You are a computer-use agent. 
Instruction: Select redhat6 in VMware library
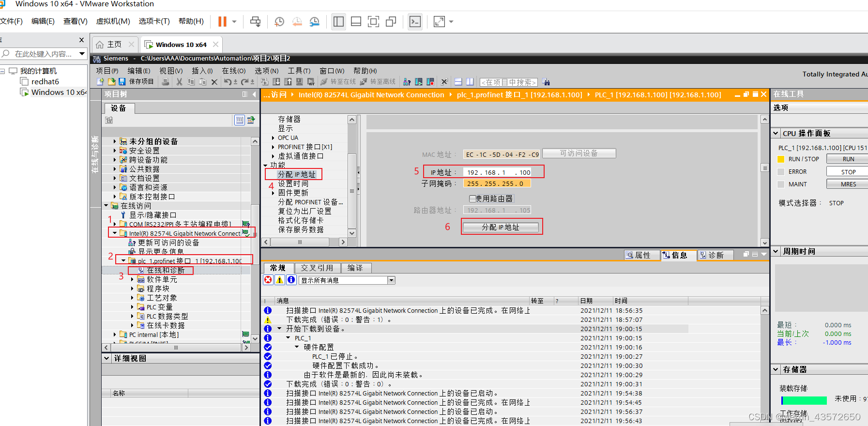[45, 81]
